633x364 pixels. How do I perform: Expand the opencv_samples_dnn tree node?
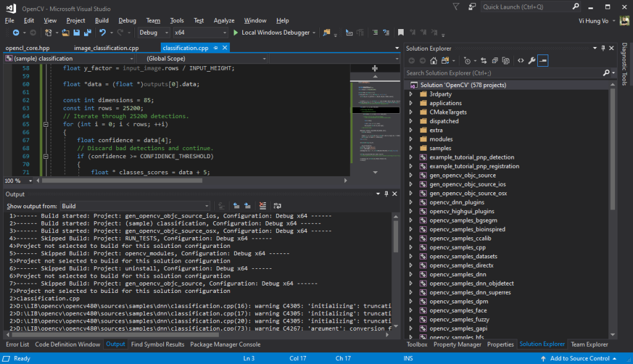(x=411, y=274)
